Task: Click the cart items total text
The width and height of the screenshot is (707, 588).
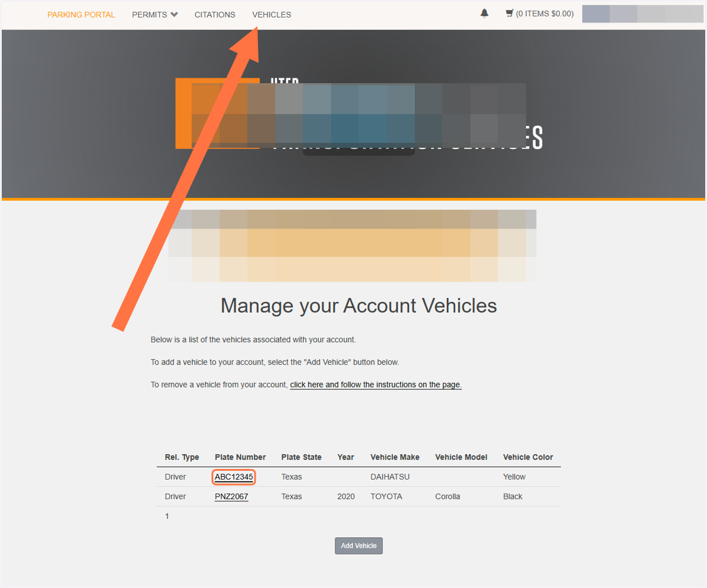Action: pos(545,14)
